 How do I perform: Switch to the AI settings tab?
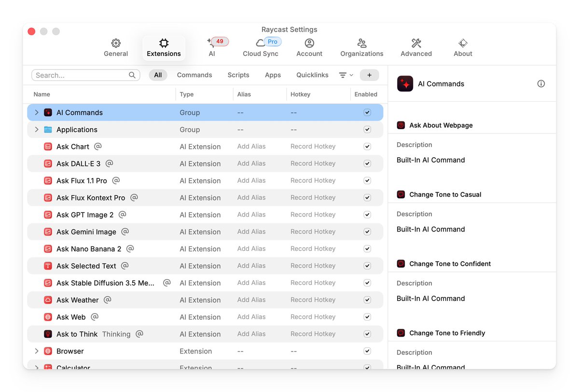[212, 48]
